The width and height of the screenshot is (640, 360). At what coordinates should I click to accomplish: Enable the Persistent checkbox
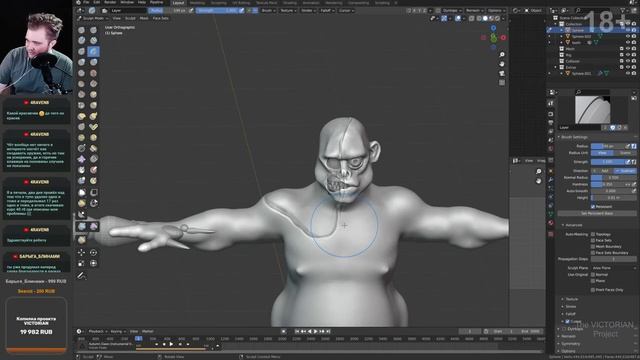pos(593,207)
